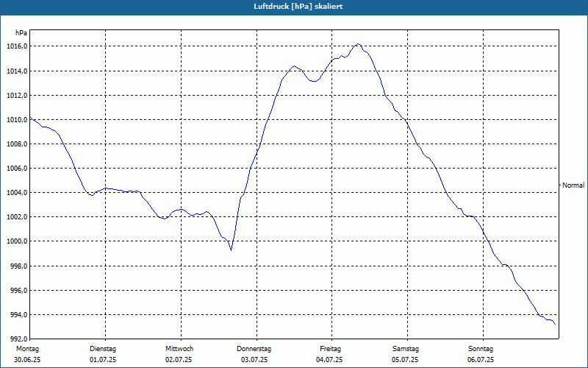Viewport: 588px width, 368px height.
Task: Click the '1002,0' axis value
Action: pyautogui.click(x=17, y=217)
